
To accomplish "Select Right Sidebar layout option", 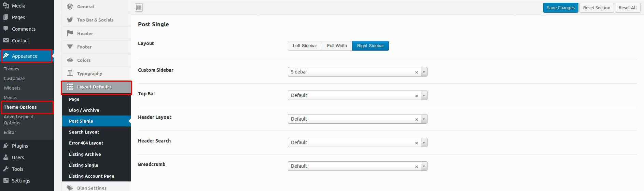I will click(370, 46).
